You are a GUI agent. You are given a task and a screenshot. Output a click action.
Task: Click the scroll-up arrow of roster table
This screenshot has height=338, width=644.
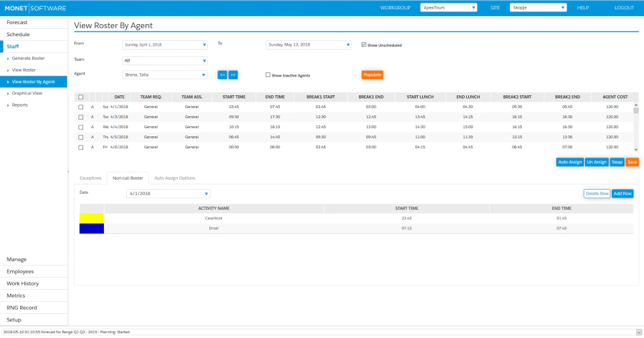(636, 105)
